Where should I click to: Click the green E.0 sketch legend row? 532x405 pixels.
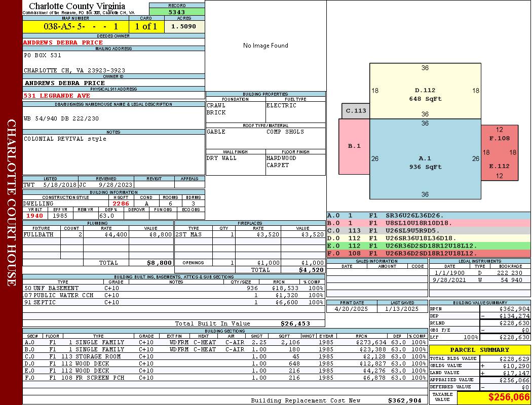(429, 246)
